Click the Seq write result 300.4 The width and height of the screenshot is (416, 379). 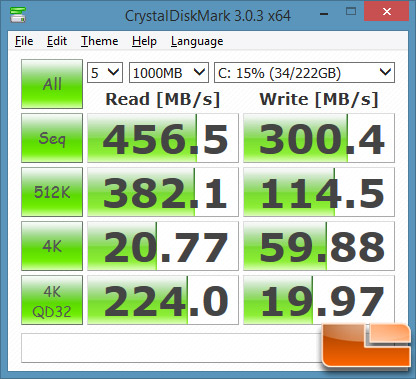coord(319,138)
